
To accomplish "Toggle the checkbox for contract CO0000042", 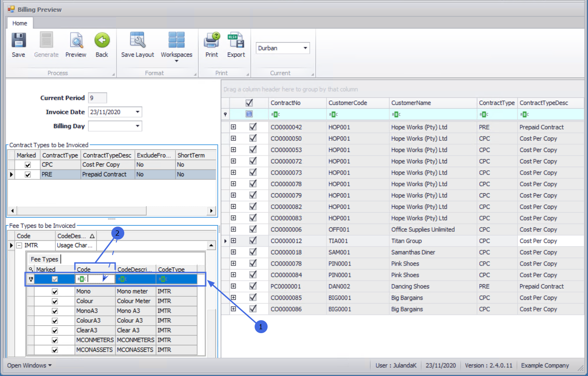I will 253,127.
